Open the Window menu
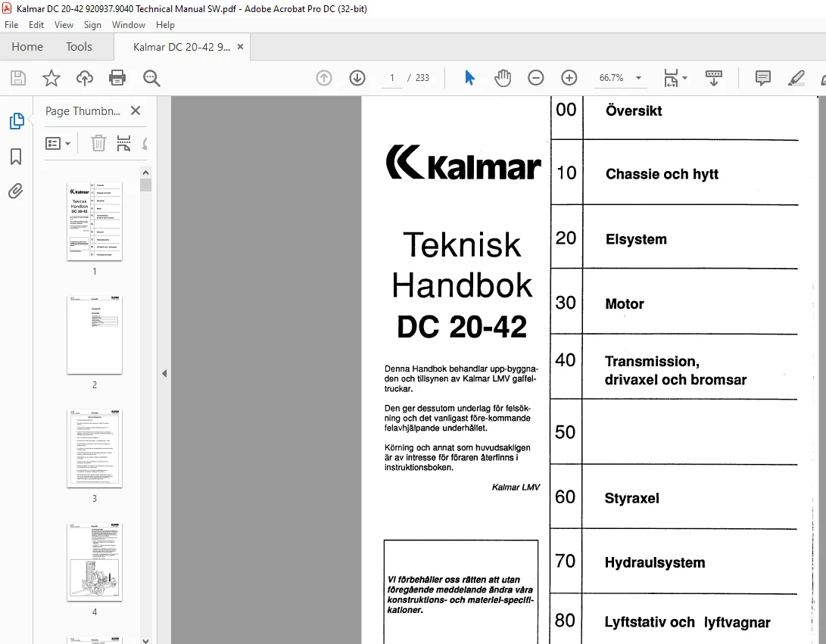Screen dimensions: 826x644 [x=129, y=25]
